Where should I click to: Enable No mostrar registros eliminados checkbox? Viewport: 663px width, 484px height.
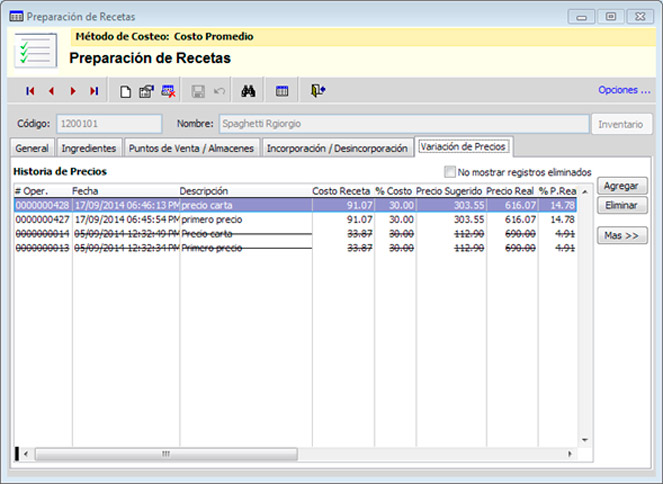point(450,171)
